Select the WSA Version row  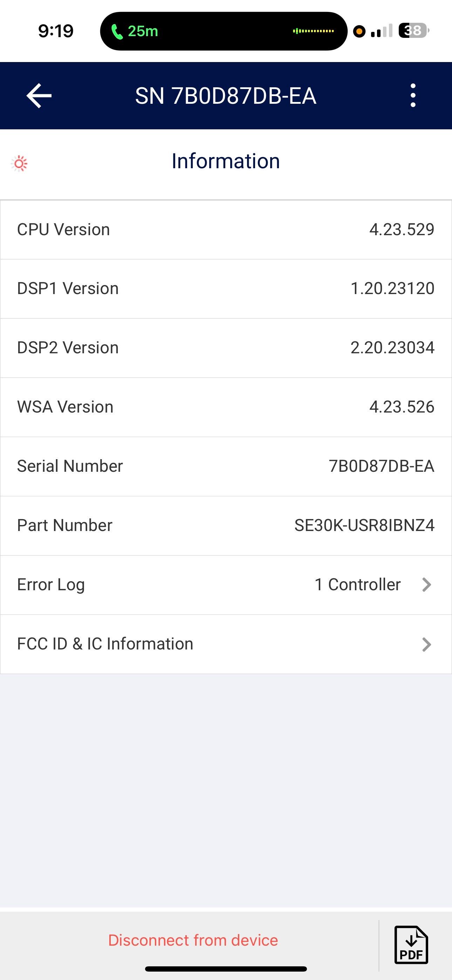pyautogui.click(x=226, y=407)
